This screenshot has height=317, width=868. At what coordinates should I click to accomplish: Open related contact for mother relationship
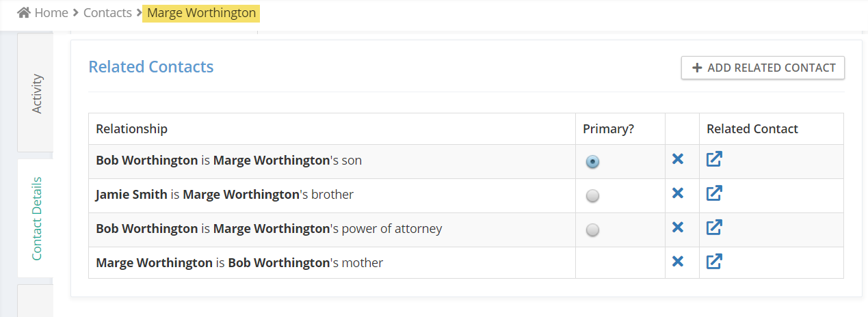pos(714,261)
